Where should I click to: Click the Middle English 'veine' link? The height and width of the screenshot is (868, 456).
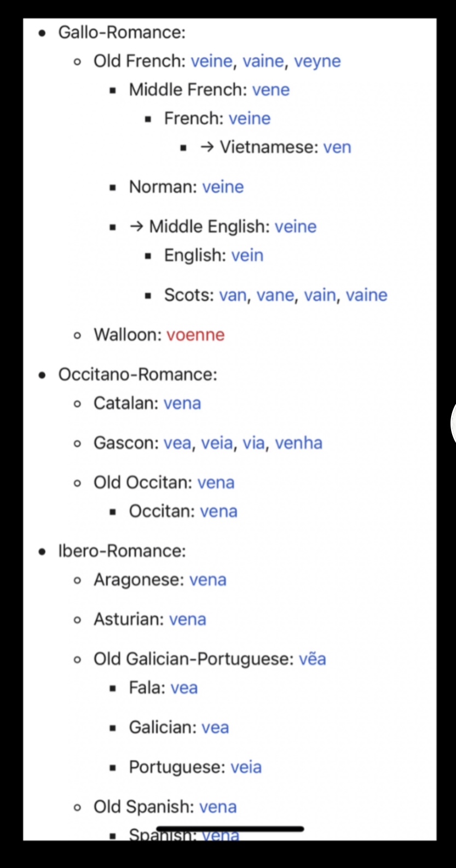point(296,226)
